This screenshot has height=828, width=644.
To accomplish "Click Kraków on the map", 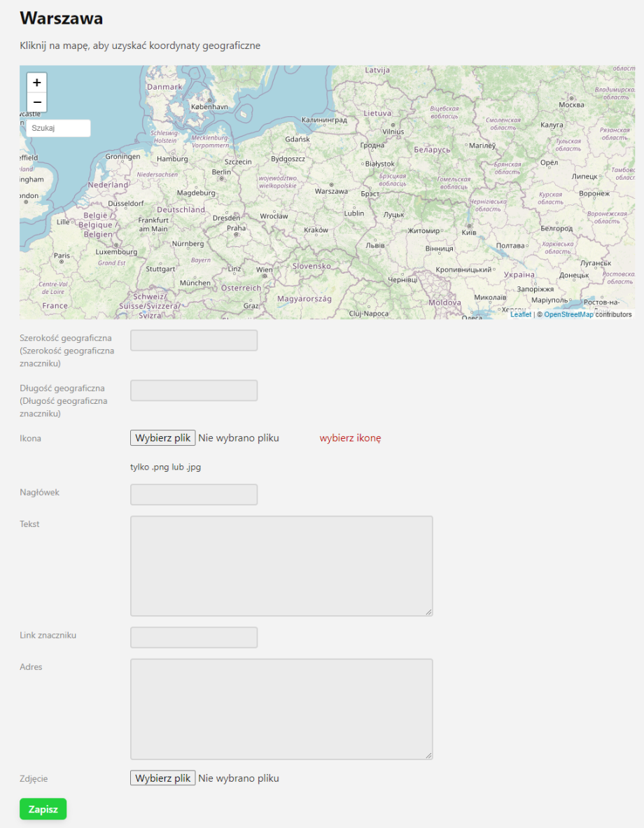I will [316, 230].
